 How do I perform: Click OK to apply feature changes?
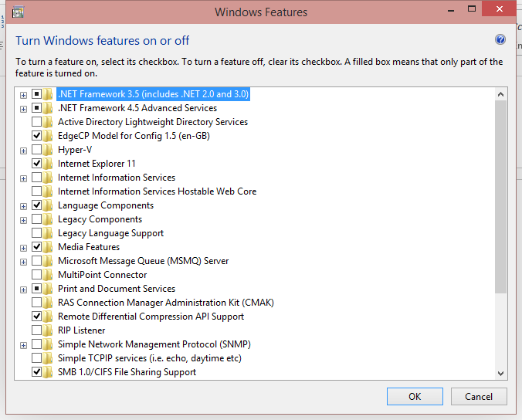pos(415,396)
